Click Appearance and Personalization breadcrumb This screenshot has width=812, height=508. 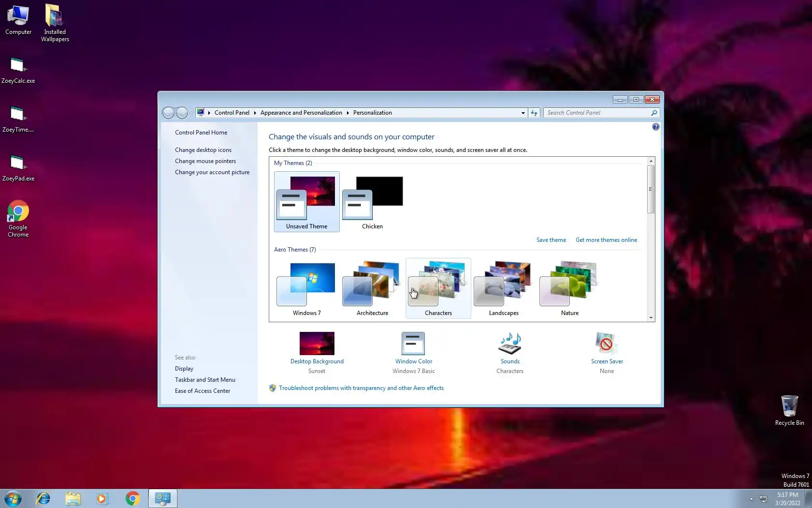(301, 113)
